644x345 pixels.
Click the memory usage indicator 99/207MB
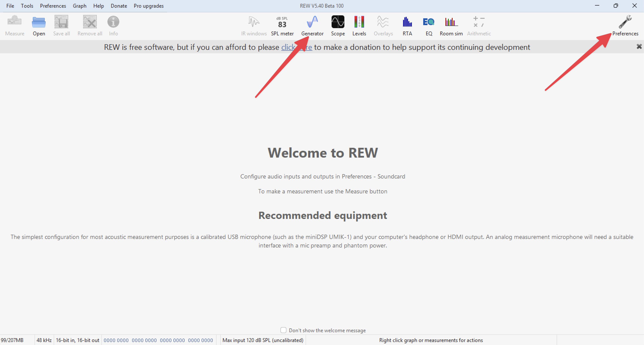12,340
